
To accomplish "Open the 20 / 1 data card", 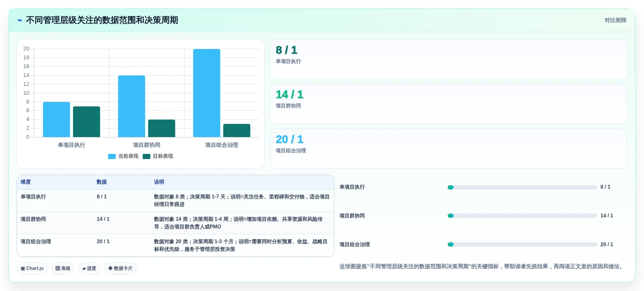I will [448, 148].
